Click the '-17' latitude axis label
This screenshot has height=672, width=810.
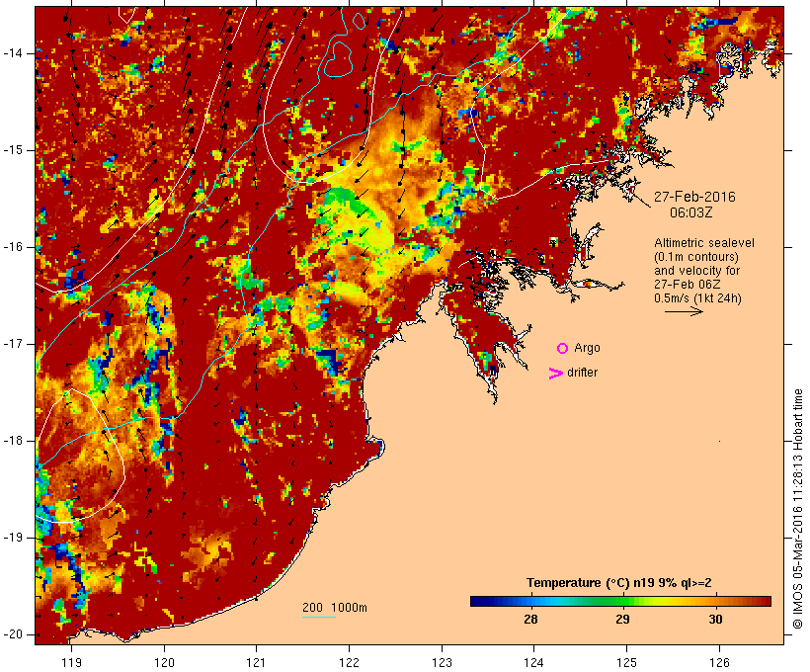pyautogui.click(x=13, y=344)
